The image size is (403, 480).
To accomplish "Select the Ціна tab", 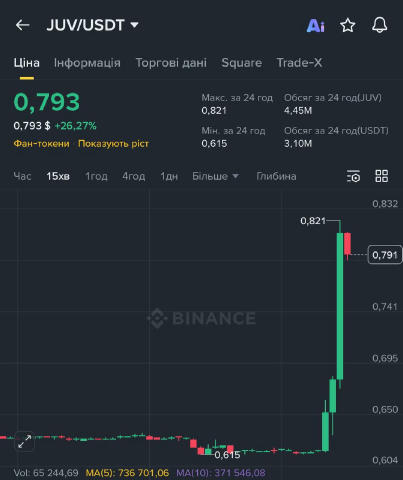I will 26,63.
